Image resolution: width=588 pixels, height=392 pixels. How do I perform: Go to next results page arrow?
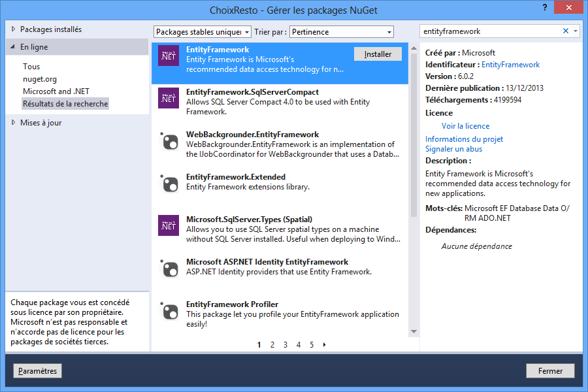(x=324, y=344)
